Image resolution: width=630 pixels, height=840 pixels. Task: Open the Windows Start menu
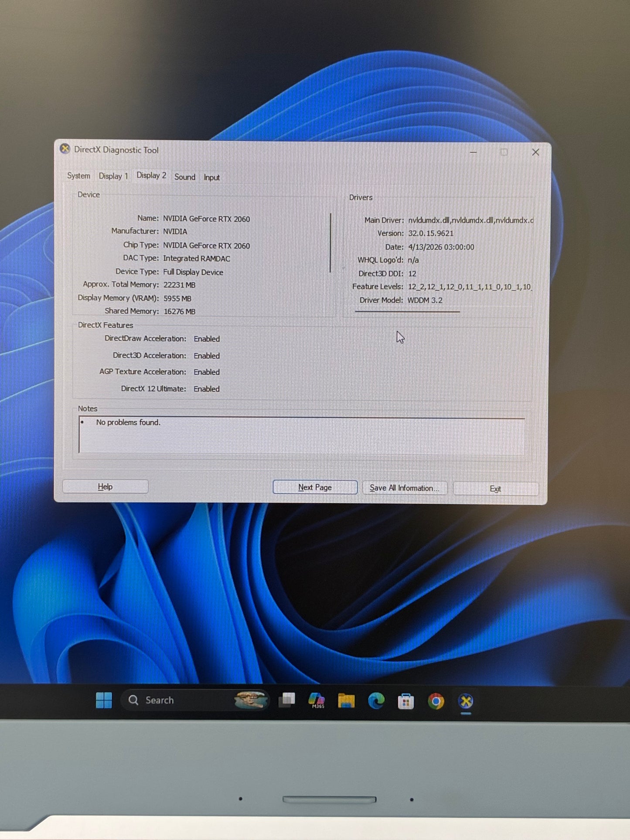pyautogui.click(x=104, y=700)
